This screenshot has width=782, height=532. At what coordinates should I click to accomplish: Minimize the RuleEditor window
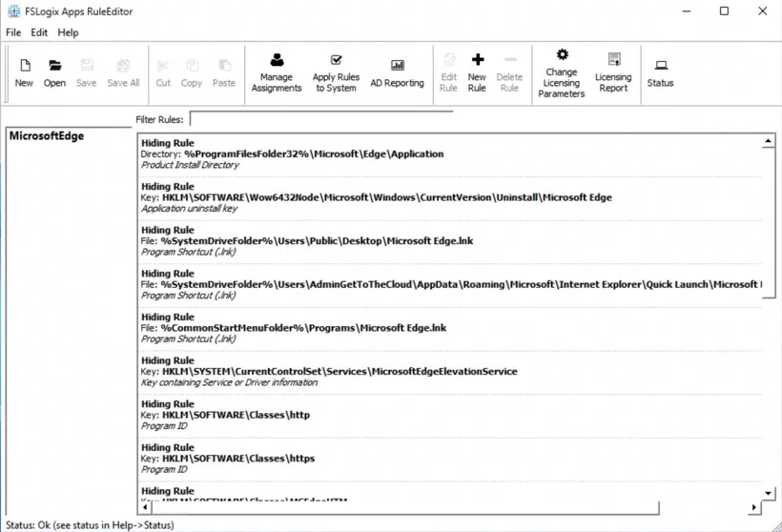pos(687,11)
